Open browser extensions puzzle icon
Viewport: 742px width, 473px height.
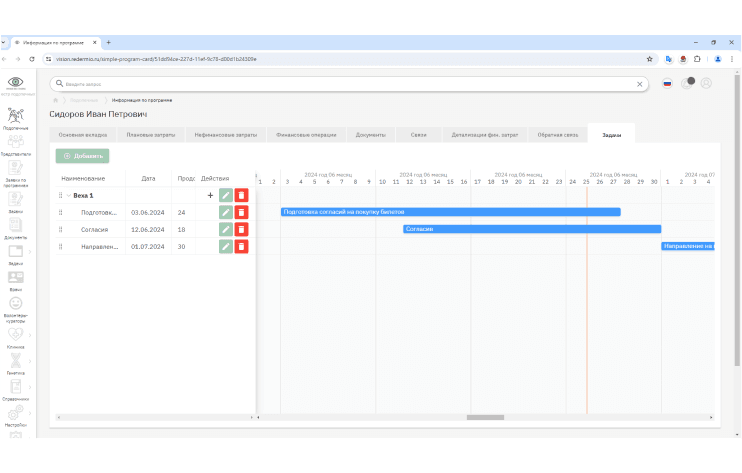(x=697, y=59)
